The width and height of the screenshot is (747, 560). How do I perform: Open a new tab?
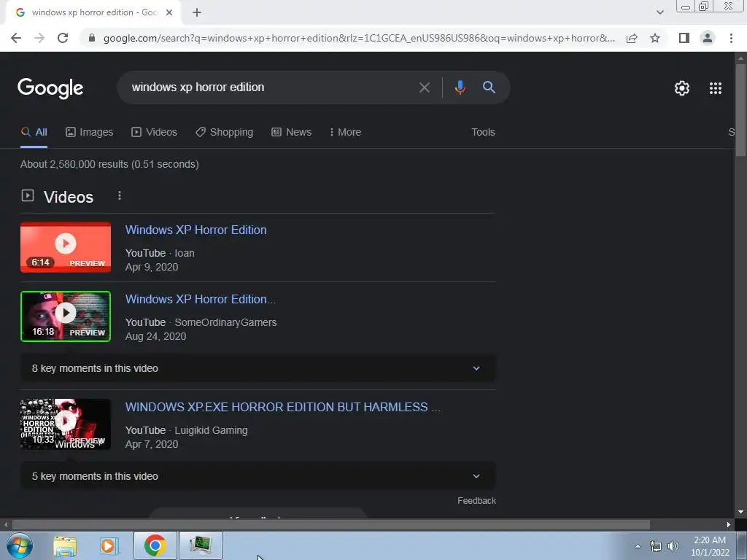coord(197,12)
